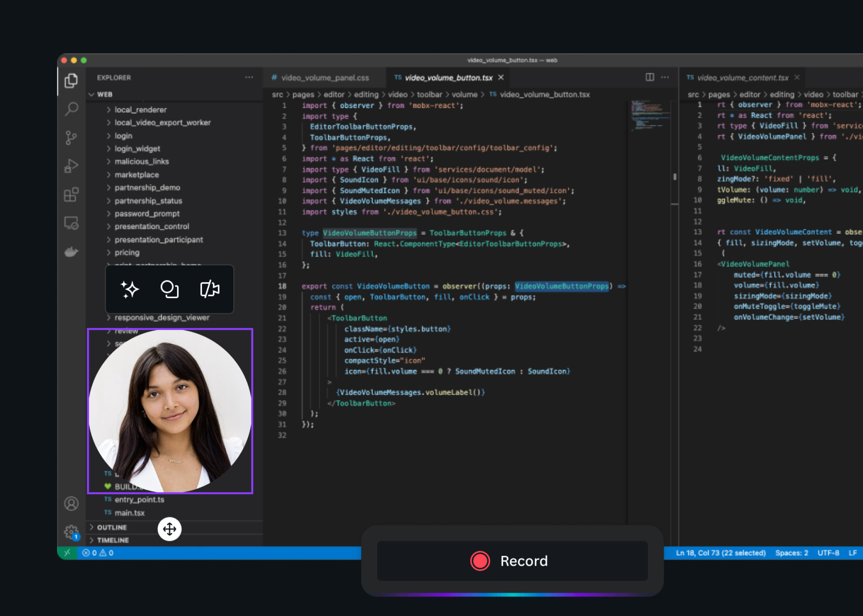Open Source Control icon in sidebar
This screenshot has width=863, height=616.
coord(72,136)
